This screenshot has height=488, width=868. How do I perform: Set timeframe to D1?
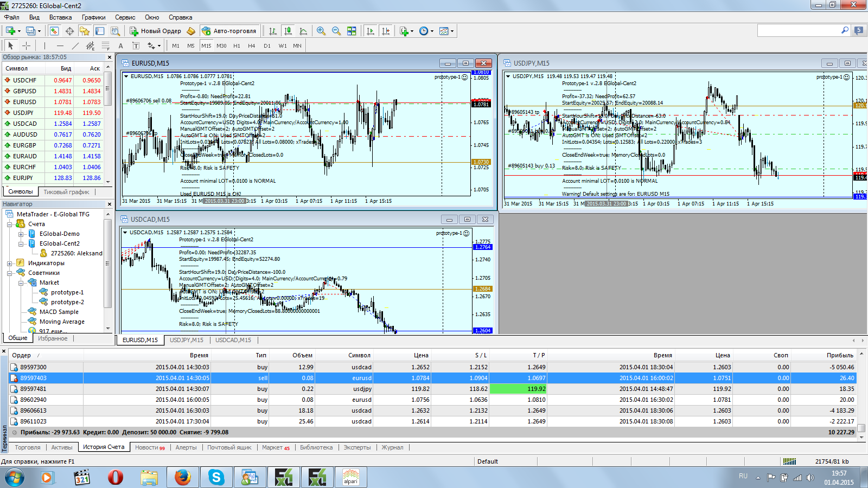click(267, 46)
